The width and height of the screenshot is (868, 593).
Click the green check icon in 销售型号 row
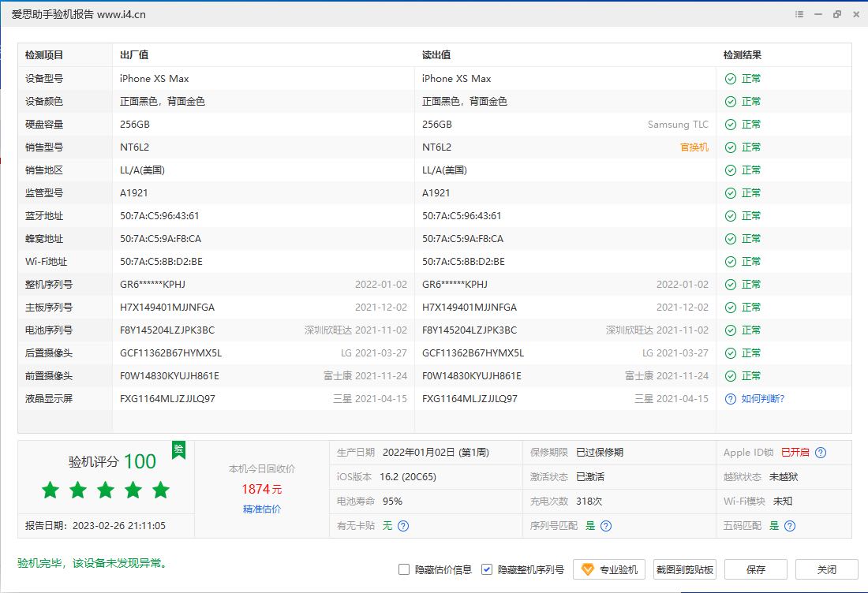(731, 147)
